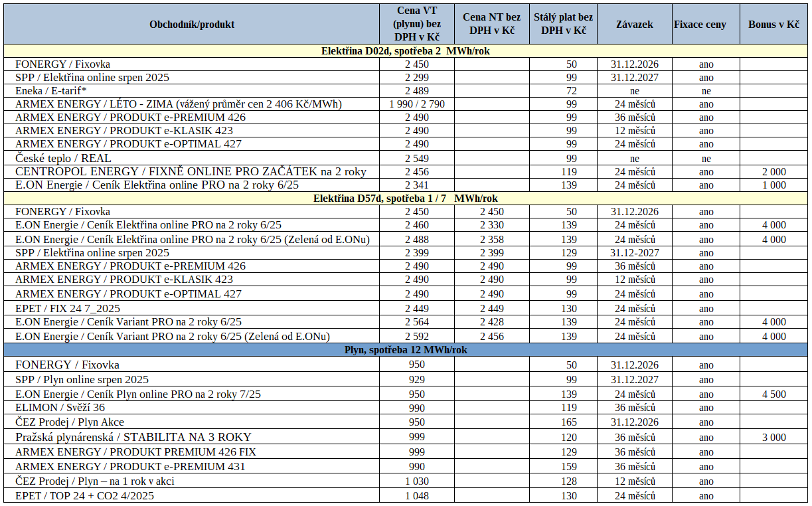
Task: Select the Eneka fixed fee '72'
Action: coord(572,90)
